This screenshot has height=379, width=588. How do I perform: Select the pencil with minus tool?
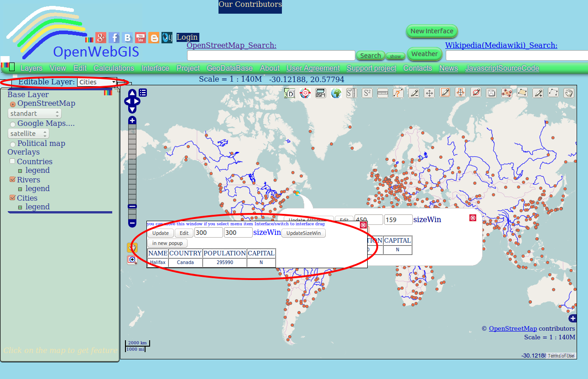pos(414,93)
